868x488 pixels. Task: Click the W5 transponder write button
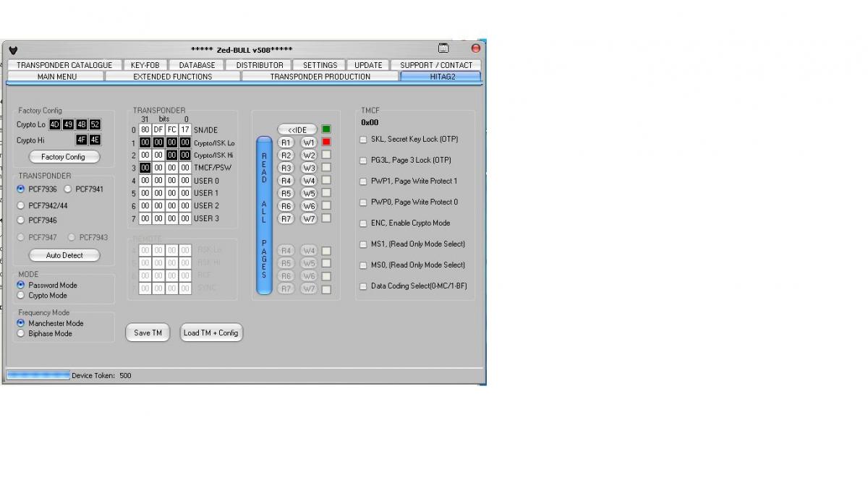tap(309, 193)
